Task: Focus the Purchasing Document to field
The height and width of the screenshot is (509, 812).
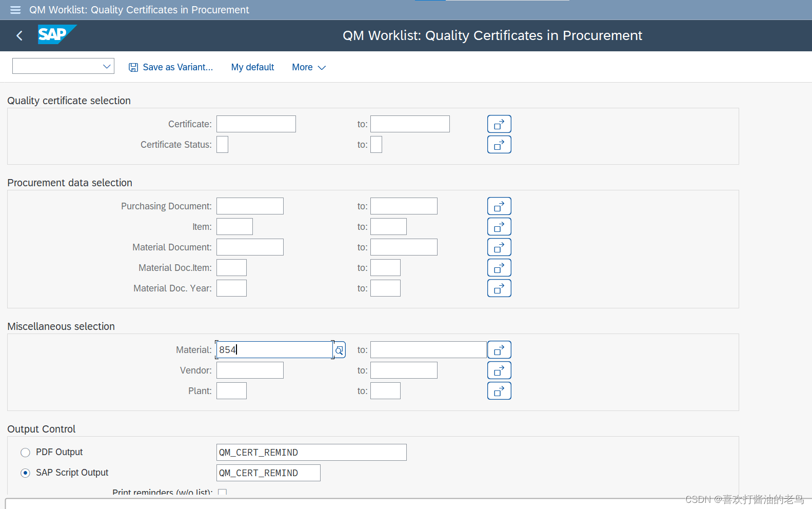Action: point(404,206)
